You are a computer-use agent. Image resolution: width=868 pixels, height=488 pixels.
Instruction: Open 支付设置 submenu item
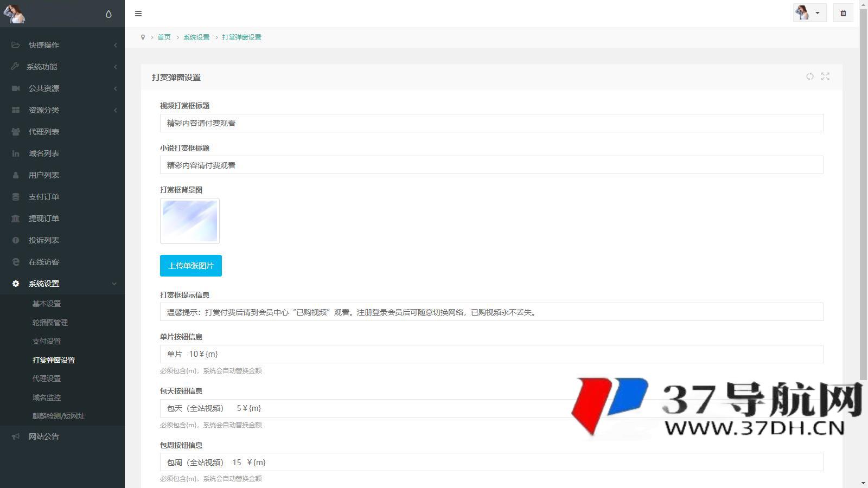click(47, 341)
